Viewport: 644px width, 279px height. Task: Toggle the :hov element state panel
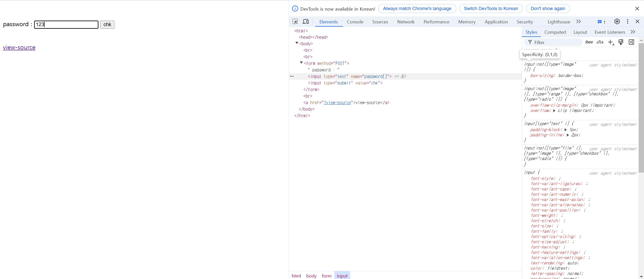click(589, 42)
